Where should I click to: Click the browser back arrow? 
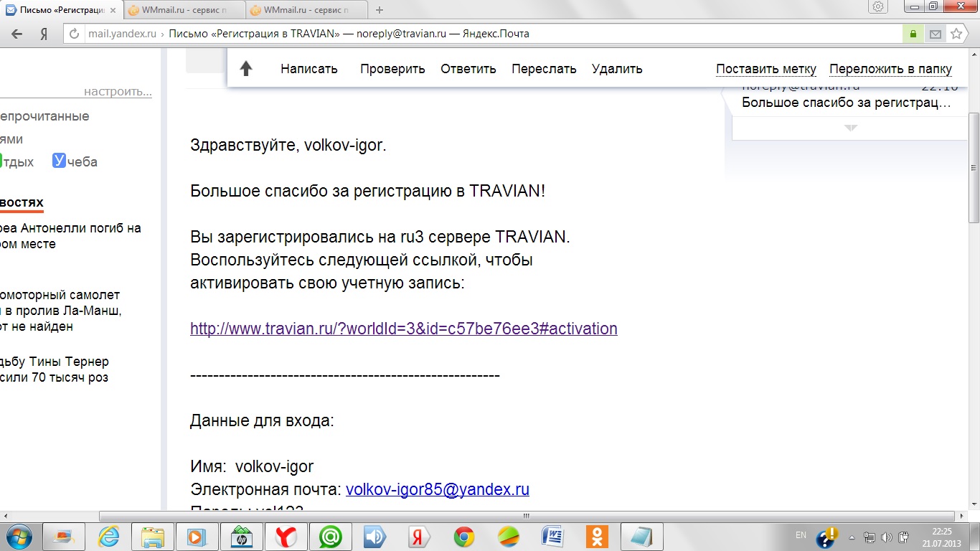tap(17, 34)
